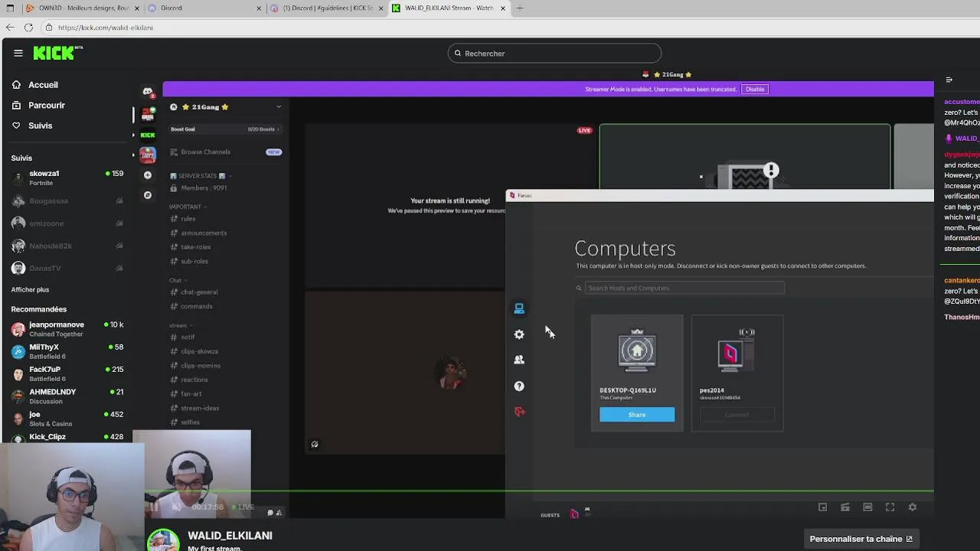980x551 pixels.
Task: Mute the Kick stream volume icon
Action: pos(176,507)
